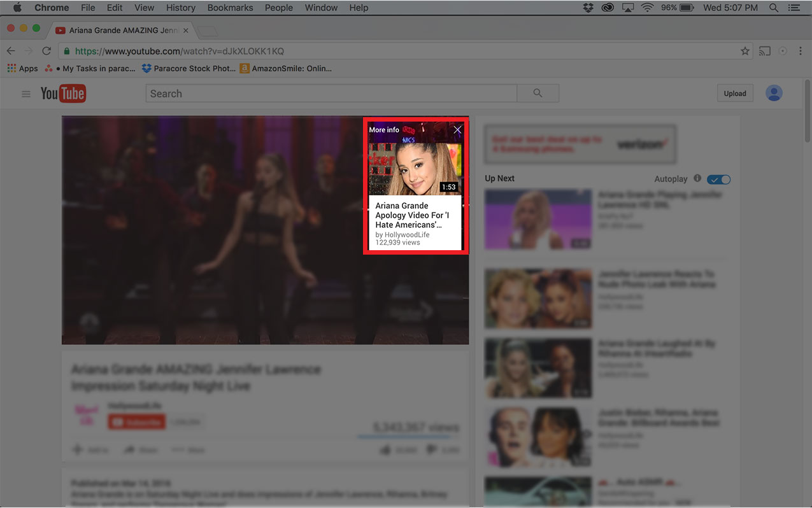Image resolution: width=812 pixels, height=508 pixels.
Task: Open the History menu
Action: (181, 8)
